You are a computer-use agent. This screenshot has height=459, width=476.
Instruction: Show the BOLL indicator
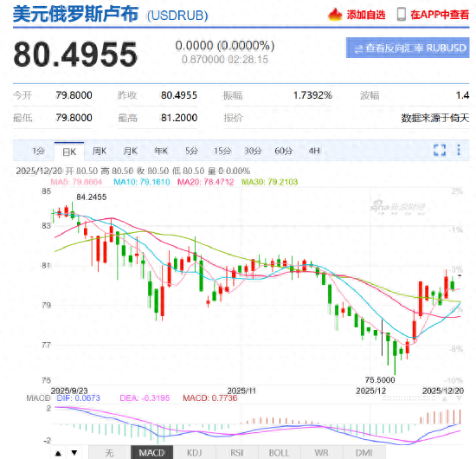tap(280, 453)
